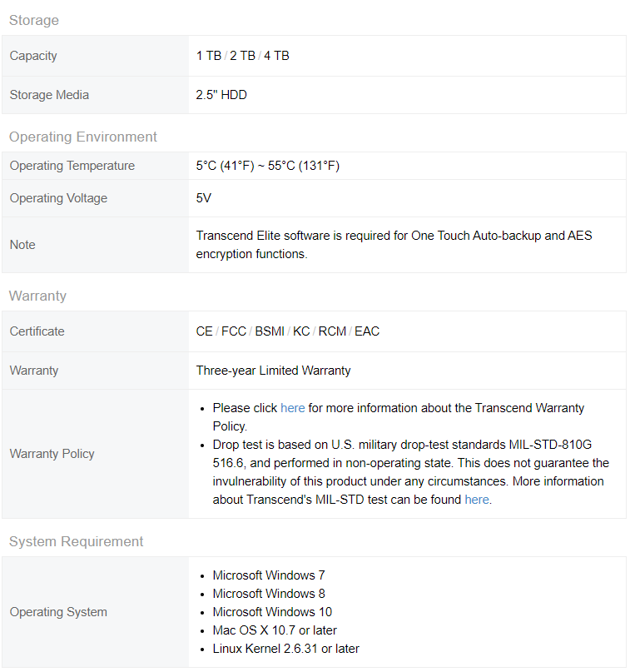The width and height of the screenshot is (630, 672).
Task: Click the '2.5" HDD' value
Action: [x=221, y=95]
